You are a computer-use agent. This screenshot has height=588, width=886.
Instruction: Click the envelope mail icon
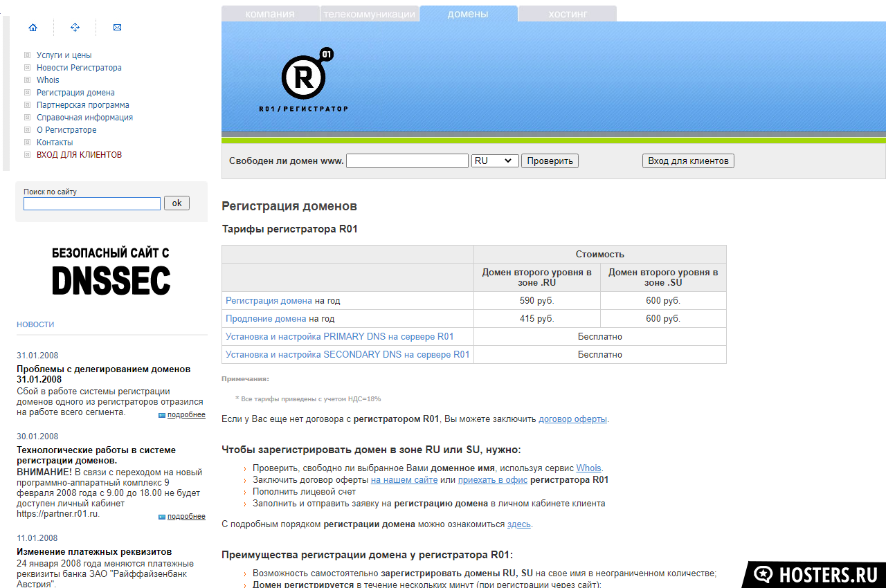point(117,28)
